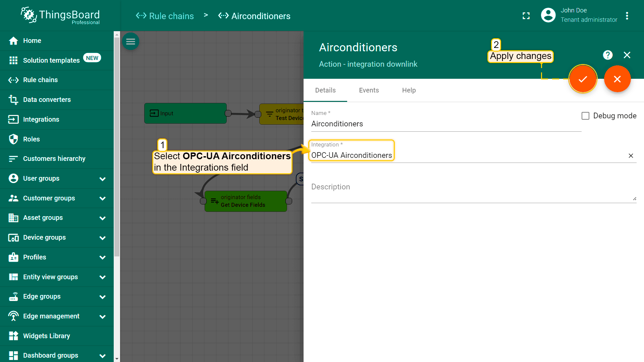Viewport: 644px width, 362px height.
Task: Click the Customer groups icon
Action: pos(13,198)
